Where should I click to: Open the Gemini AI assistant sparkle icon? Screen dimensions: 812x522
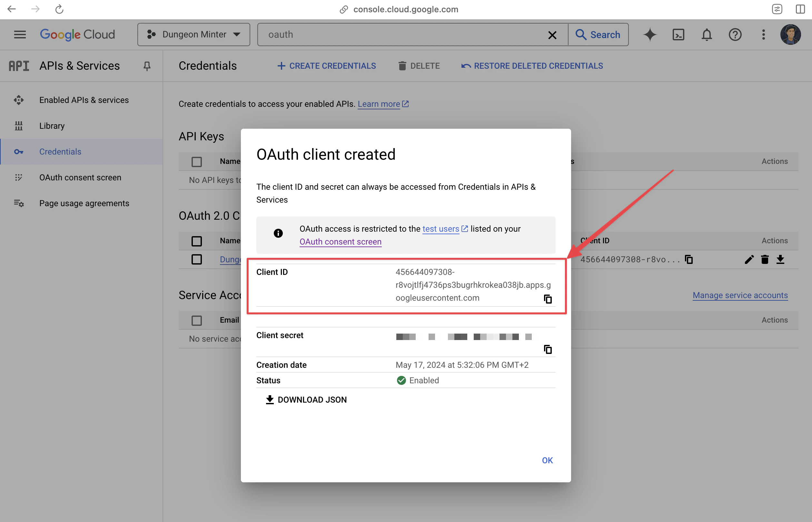tap(649, 35)
